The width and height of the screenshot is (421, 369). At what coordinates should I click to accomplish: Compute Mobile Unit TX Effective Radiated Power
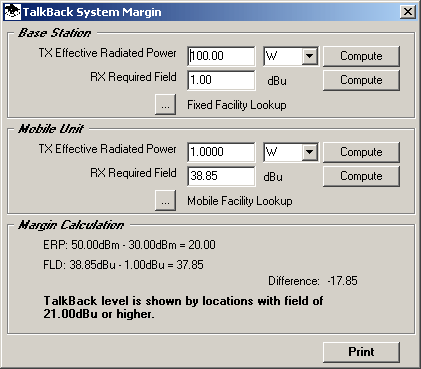point(361,152)
